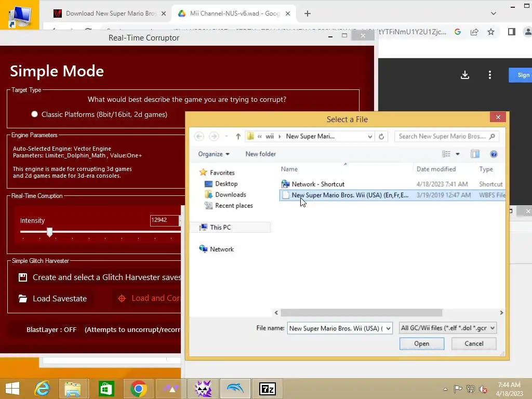
Task: Click Back arrow in Select a File dialog
Action: 199,137
